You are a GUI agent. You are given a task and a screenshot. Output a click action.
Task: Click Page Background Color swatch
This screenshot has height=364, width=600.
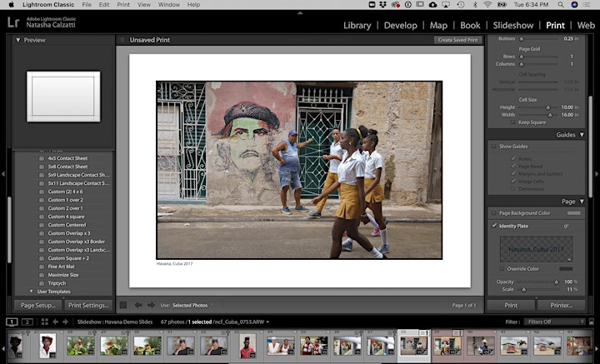click(573, 213)
